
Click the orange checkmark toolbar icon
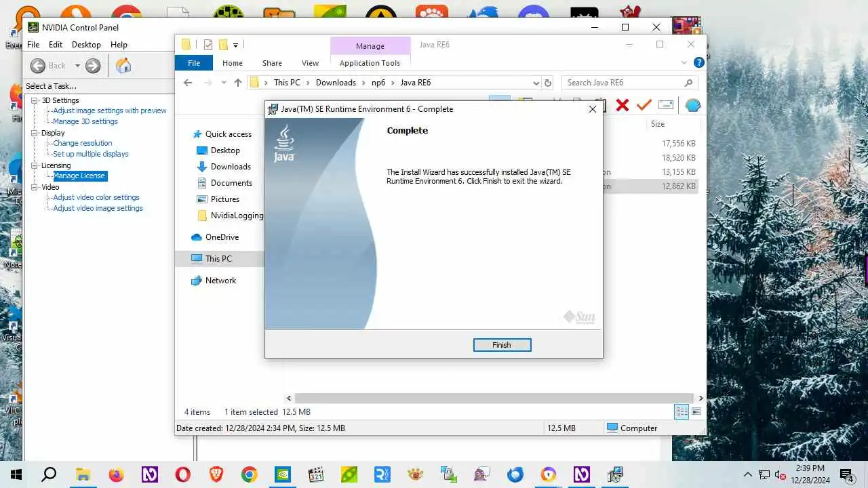pyautogui.click(x=644, y=105)
